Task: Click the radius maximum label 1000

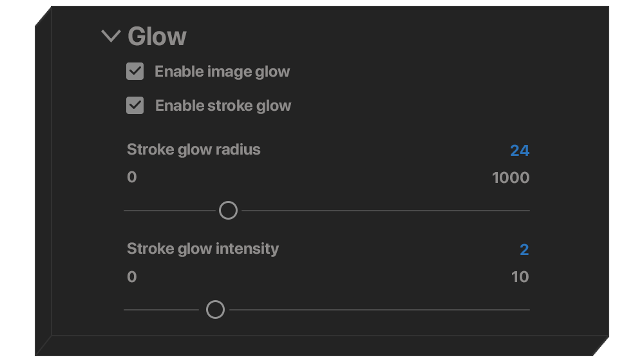Action: point(510,178)
